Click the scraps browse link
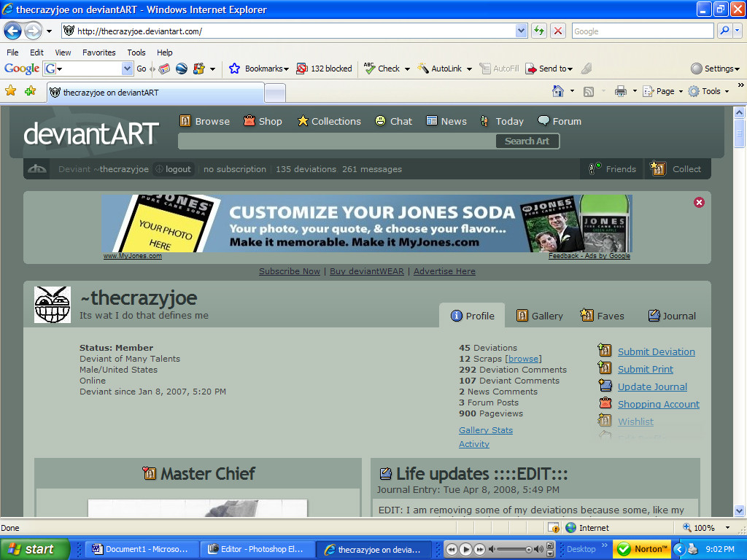This screenshot has width=747, height=560. (523, 359)
